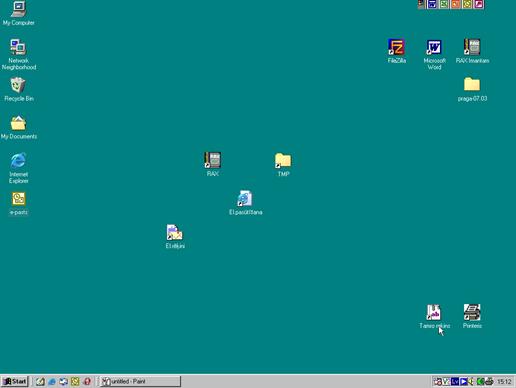Open the Internet Explorer desktop icon
This screenshot has height=388, width=516.
pyautogui.click(x=19, y=168)
